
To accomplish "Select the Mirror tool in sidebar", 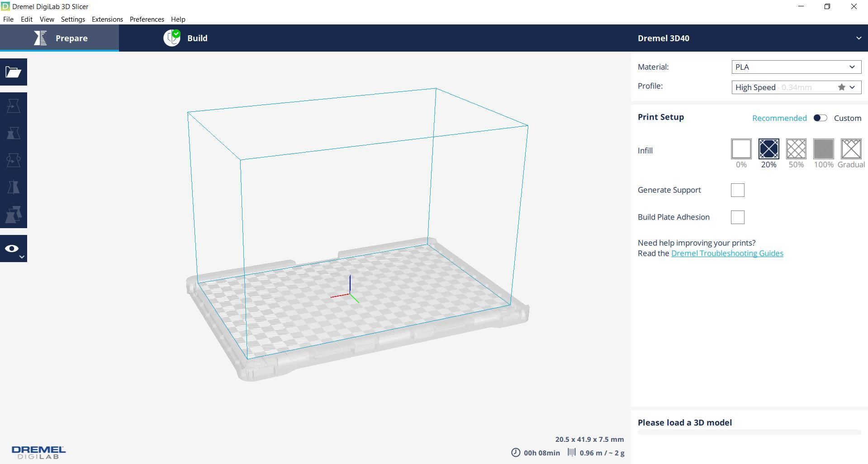I will (14, 187).
